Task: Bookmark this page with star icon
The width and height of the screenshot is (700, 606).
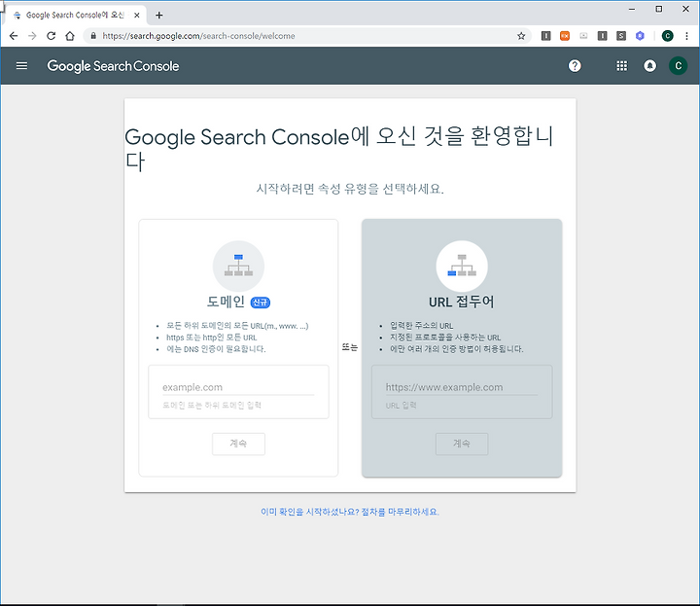Action: (x=521, y=36)
